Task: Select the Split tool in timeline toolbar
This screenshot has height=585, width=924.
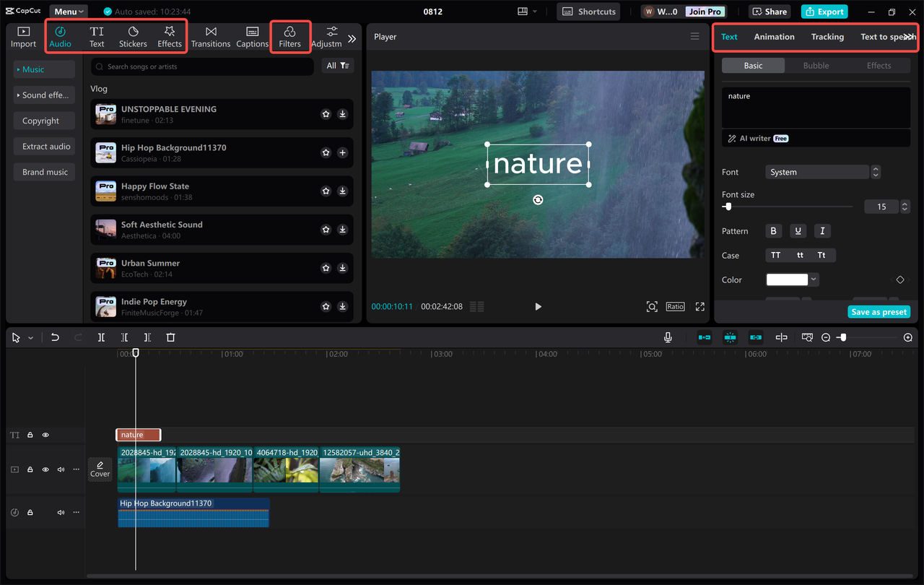Action: click(x=101, y=337)
